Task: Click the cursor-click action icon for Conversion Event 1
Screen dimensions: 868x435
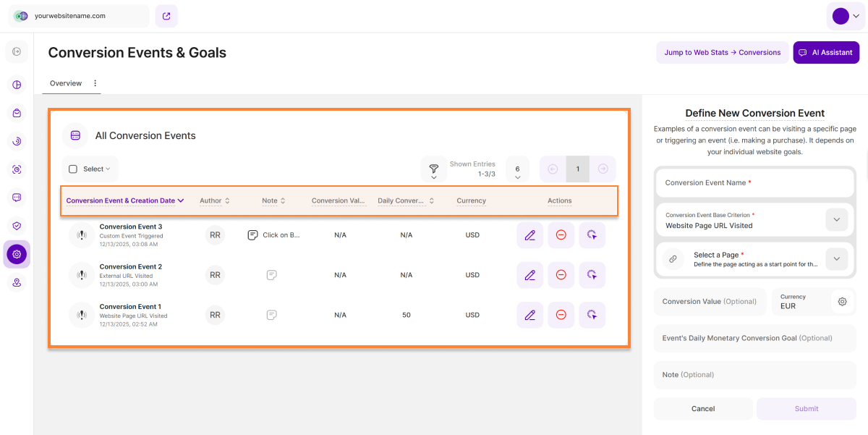Action: pos(592,315)
